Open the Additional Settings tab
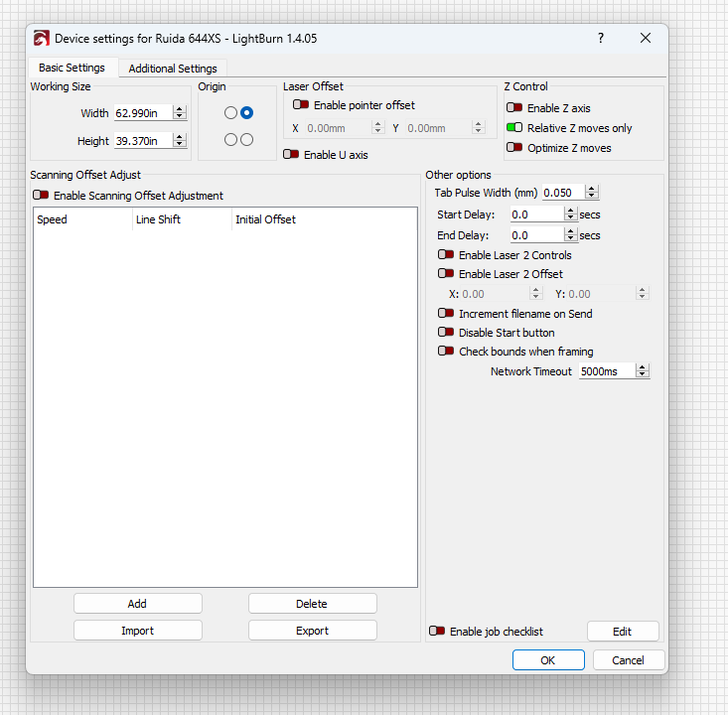Screen dimensions: 728x715 point(173,69)
